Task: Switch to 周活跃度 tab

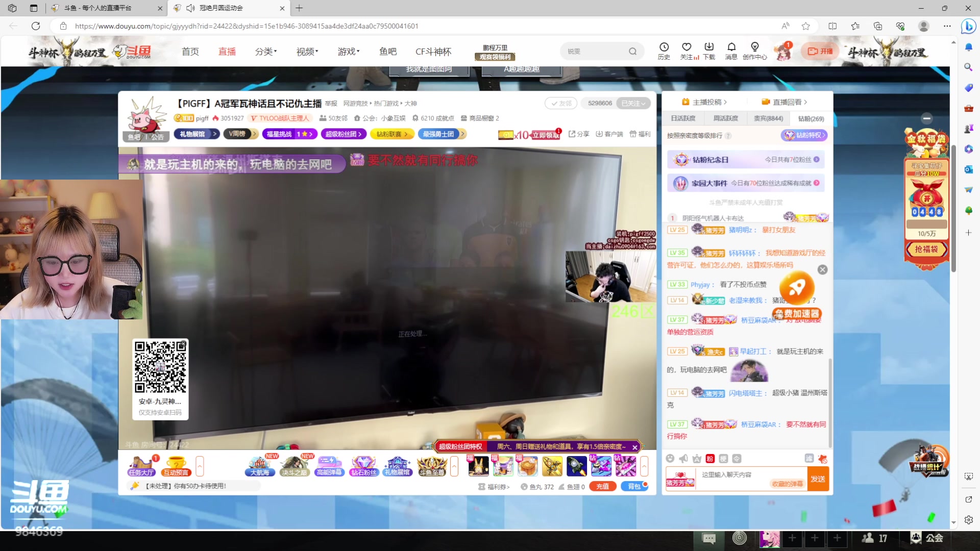Action: click(725, 118)
